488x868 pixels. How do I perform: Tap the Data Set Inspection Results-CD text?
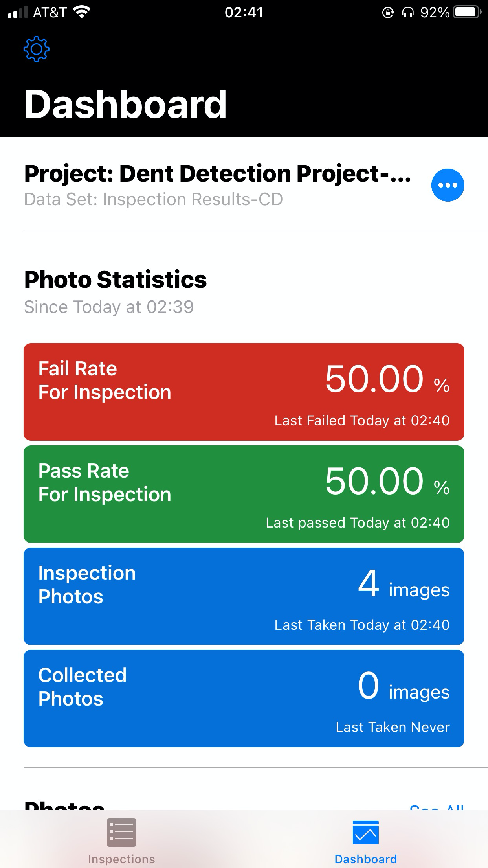click(x=154, y=199)
